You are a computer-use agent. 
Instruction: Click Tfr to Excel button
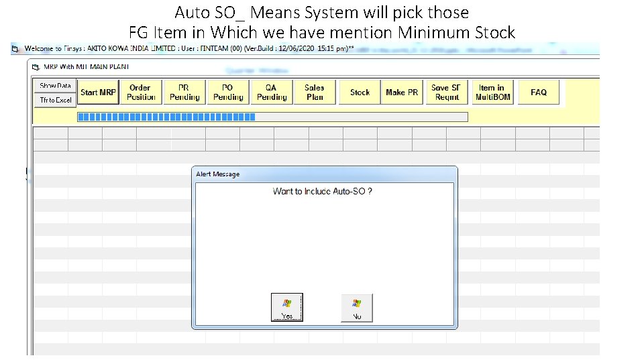(x=55, y=100)
